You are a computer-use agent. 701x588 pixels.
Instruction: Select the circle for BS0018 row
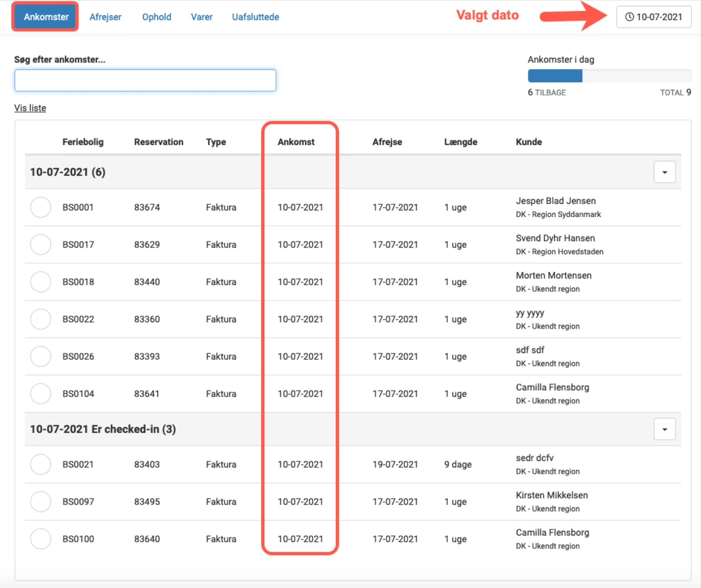click(40, 282)
